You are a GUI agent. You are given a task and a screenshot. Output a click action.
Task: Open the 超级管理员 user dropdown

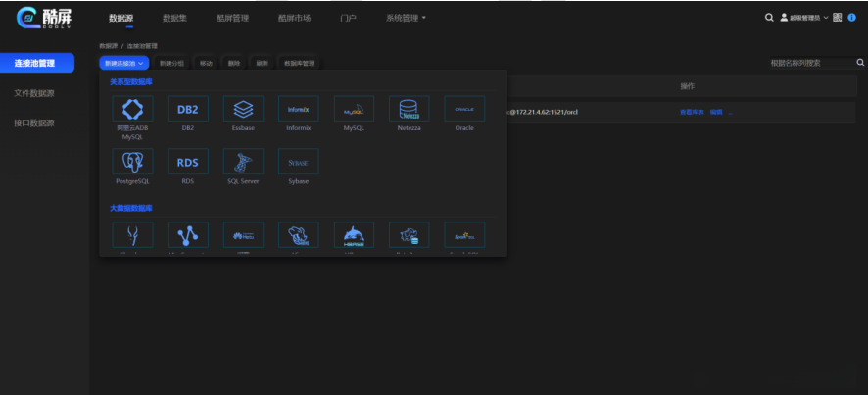804,18
